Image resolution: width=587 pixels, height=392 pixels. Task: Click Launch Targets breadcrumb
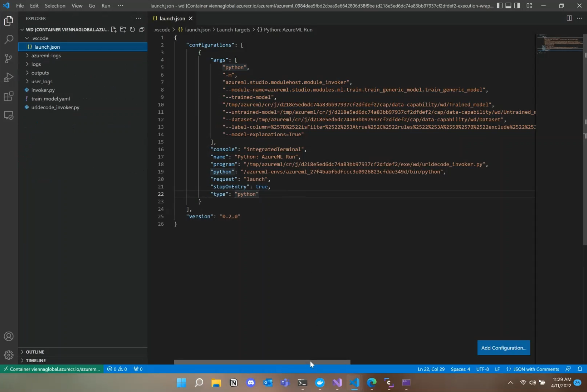[233, 29]
